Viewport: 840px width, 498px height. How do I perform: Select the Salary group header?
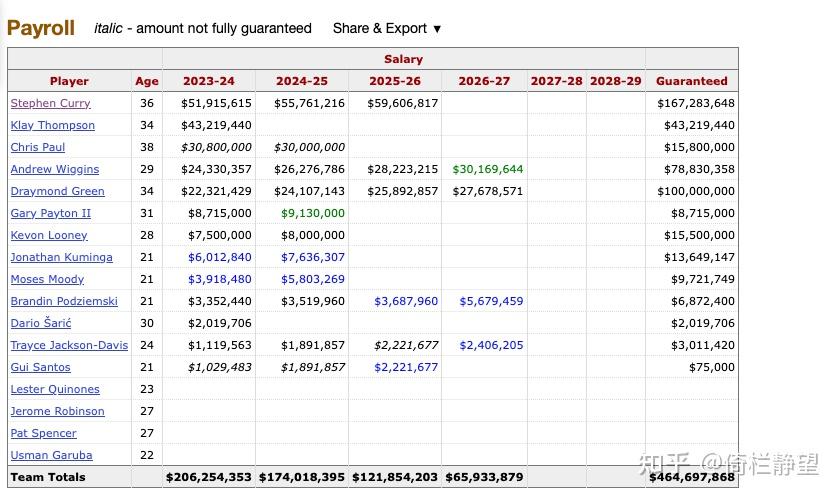tap(403, 59)
